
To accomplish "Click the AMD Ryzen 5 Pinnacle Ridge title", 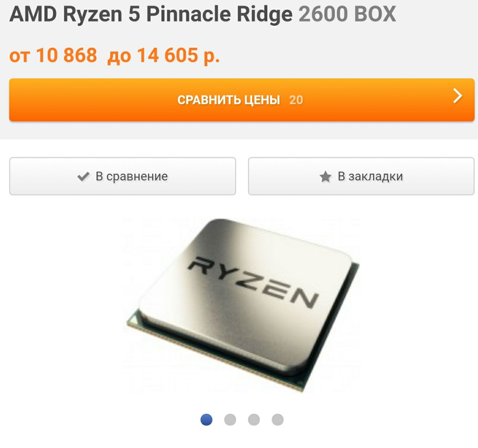I will click(151, 14).
